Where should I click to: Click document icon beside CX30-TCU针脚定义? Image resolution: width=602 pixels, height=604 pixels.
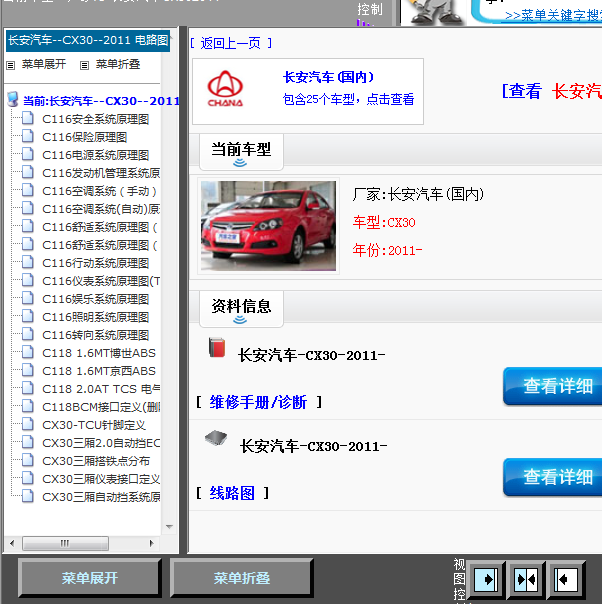(27, 424)
